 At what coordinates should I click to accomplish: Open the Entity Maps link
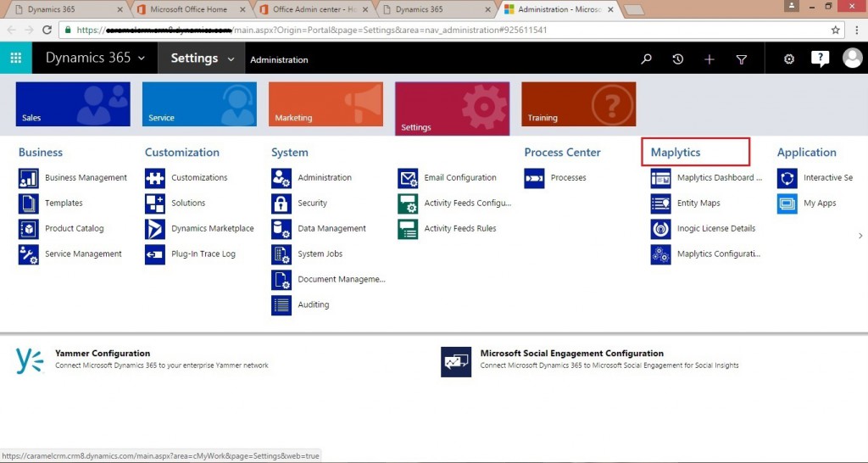pyautogui.click(x=698, y=204)
